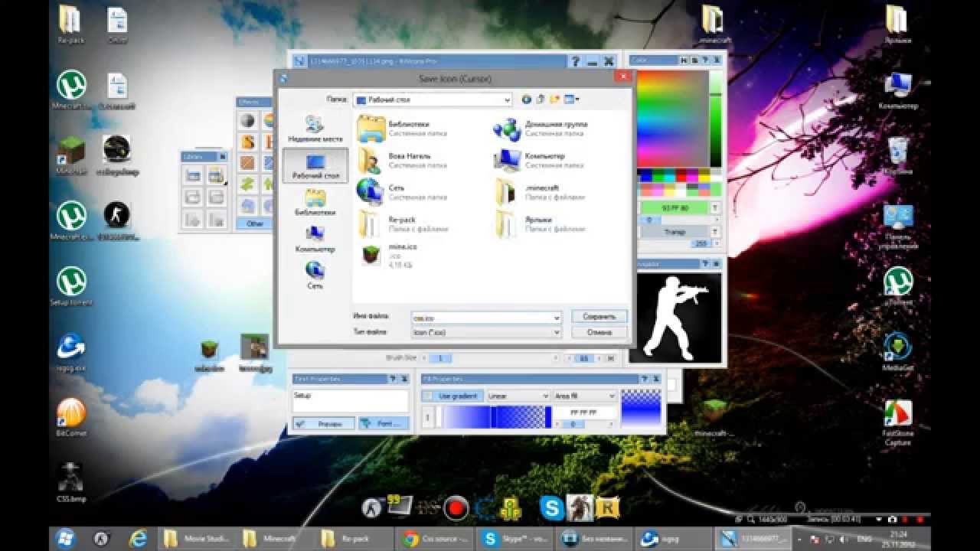
Task: Select Recent Places in dialog sidebar
Action: pyautogui.click(x=315, y=129)
